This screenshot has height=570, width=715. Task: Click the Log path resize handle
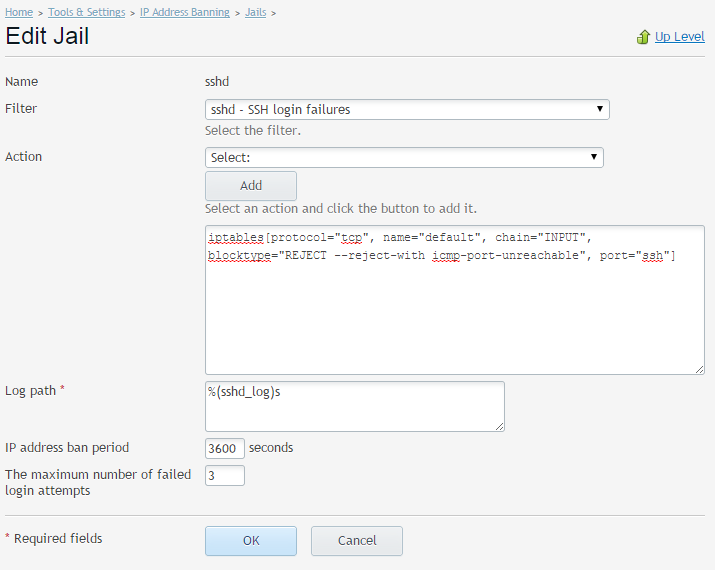[x=499, y=426]
